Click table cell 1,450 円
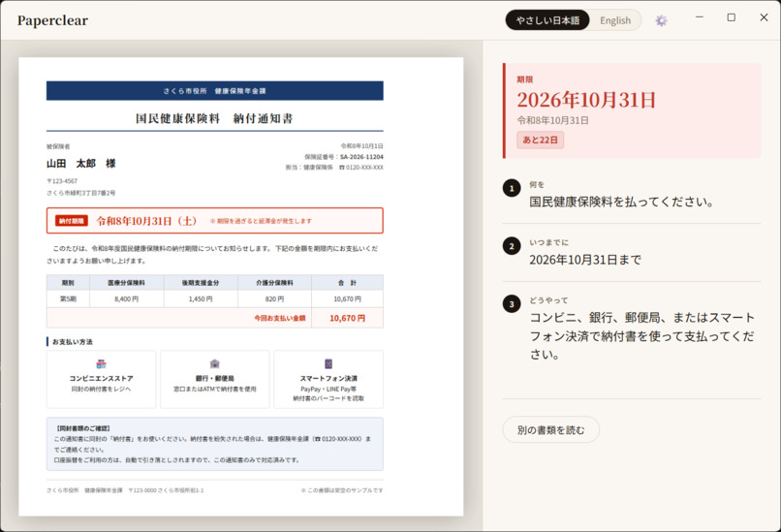The image size is (781, 532). (201, 298)
